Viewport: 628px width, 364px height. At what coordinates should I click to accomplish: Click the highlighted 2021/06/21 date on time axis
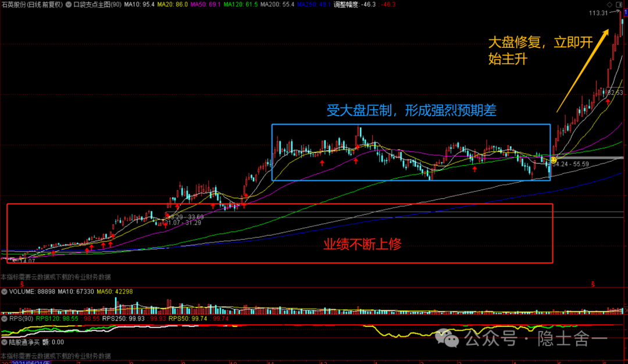pyautogui.click(x=30, y=362)
